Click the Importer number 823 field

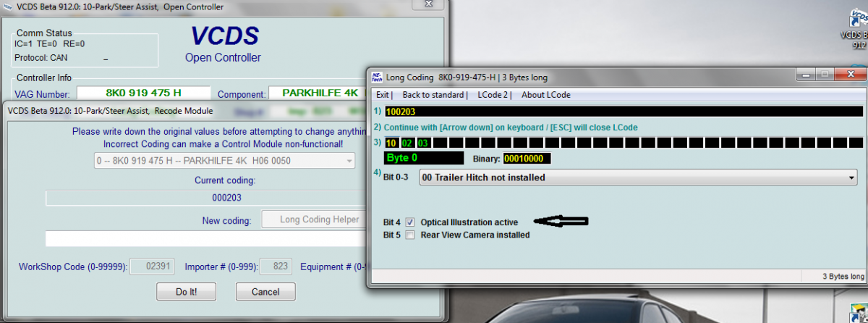[275, 267]
